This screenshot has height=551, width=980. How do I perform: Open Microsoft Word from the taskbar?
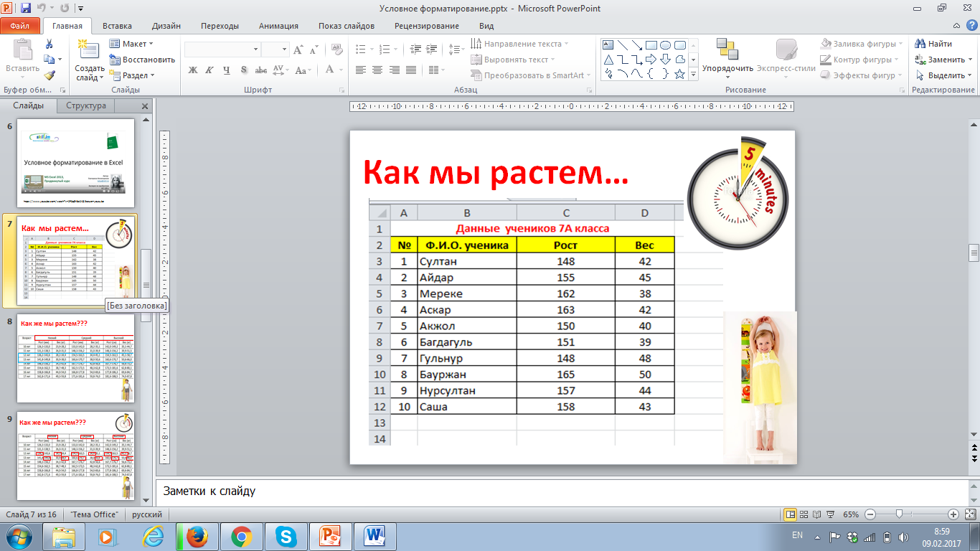coord(375,536)
